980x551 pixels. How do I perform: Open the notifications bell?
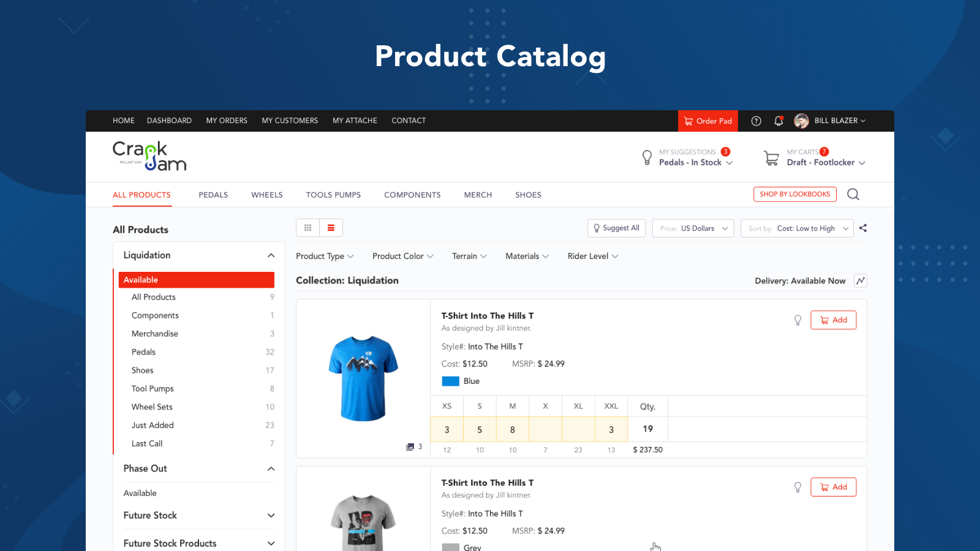coord(778,121)
